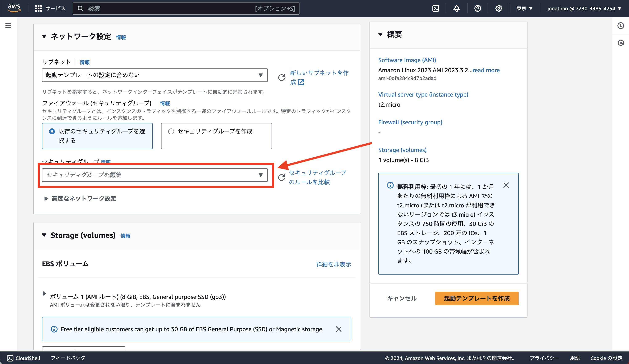Dismiss the free tier EBS storage notice
This screenshot has width=629, height=364.
(x=339, y=329)
